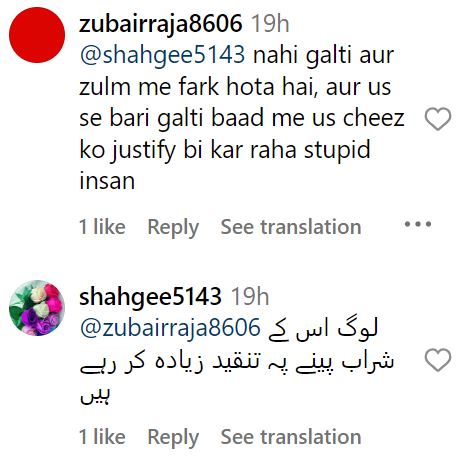Open more options dots on zubairraja8606's comment
The width and height of the screenshot is (469, 462).
[x=418, y=224]
